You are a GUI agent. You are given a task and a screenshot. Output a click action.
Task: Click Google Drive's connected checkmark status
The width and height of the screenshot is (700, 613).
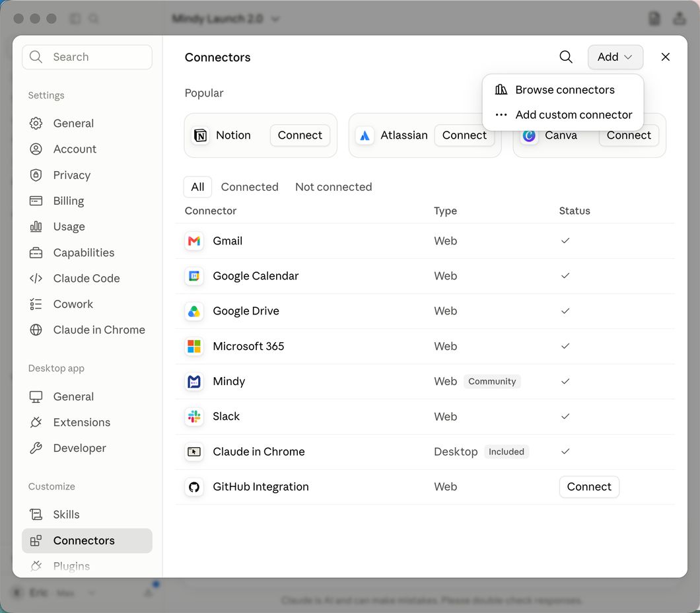tap(565, 310)
